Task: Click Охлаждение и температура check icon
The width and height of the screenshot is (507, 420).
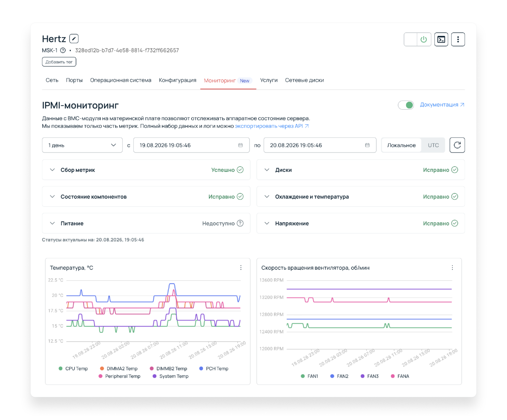Action: pos(454,197)
